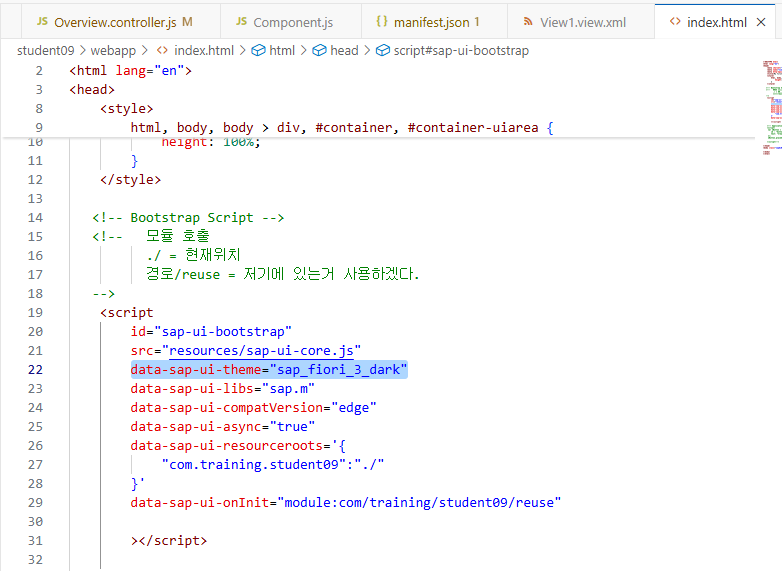Screen dimensions: 782x571
Task: Click data-sap-ui-async="true" line
Action: click(x=222, y=426)
